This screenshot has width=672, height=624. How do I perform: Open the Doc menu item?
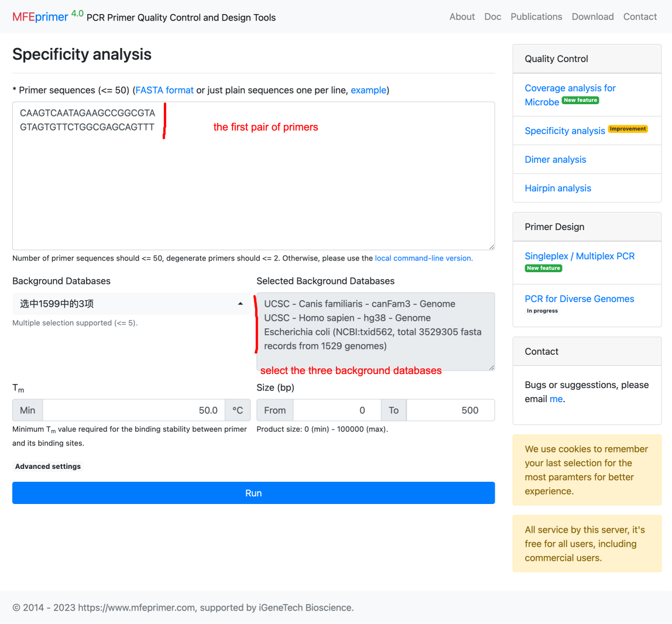tap(492, 17)
